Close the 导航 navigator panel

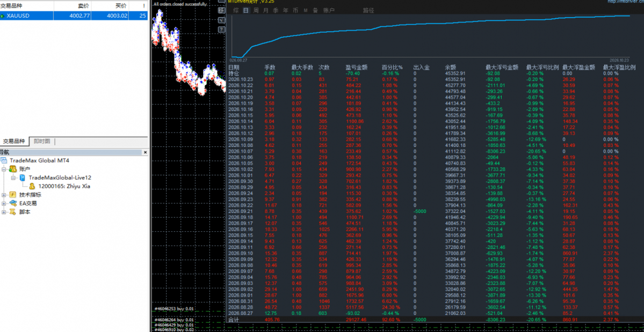coord(145,152)
